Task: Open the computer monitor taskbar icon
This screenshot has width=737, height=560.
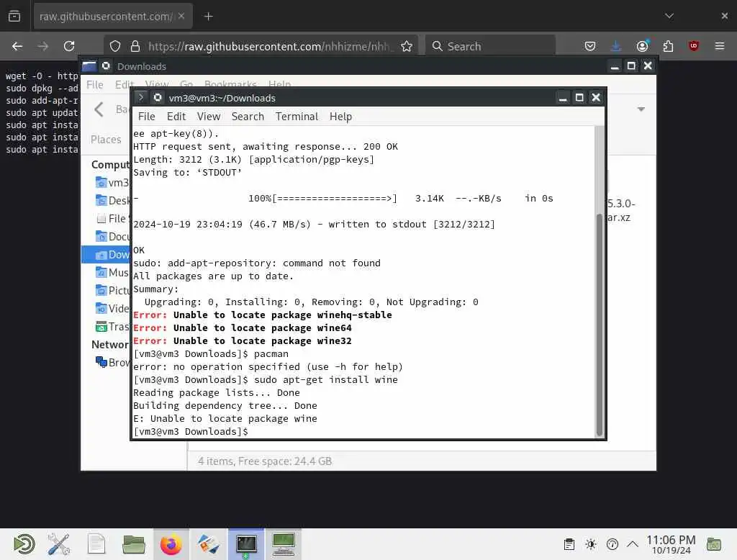Action: tap(284, 544)
